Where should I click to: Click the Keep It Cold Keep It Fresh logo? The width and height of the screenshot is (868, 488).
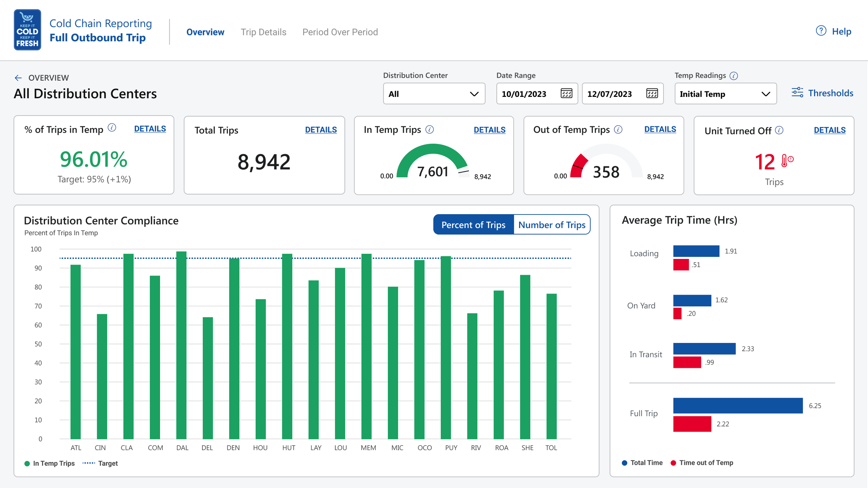coord(27,30)
